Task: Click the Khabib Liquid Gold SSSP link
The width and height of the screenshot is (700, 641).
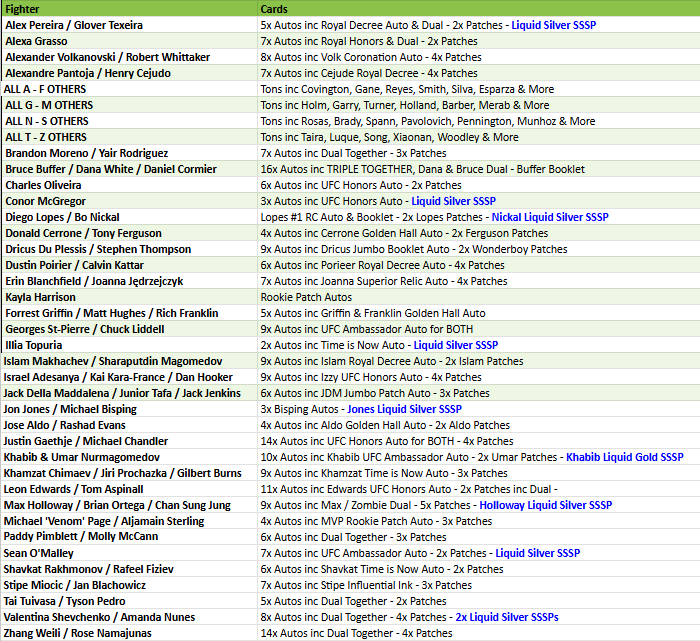Action: point(625,457)
